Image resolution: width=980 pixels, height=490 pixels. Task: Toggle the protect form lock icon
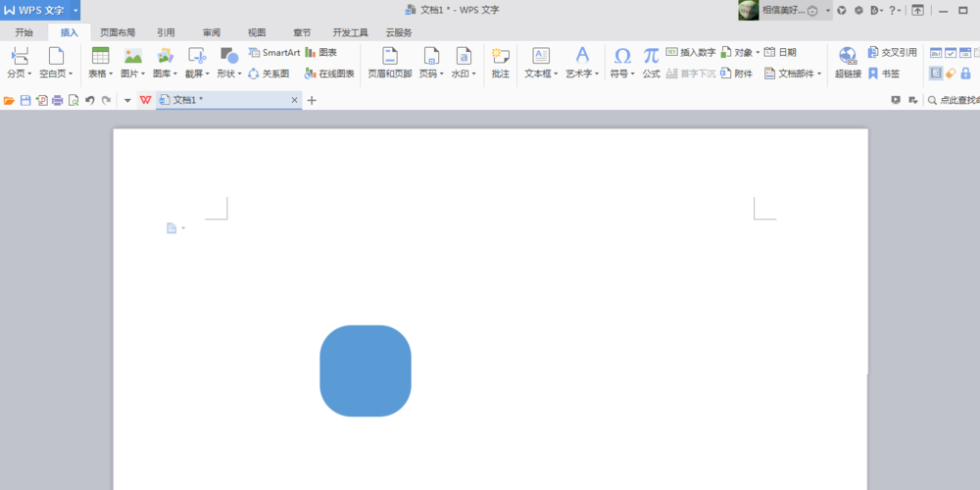(x=965, y=73)
